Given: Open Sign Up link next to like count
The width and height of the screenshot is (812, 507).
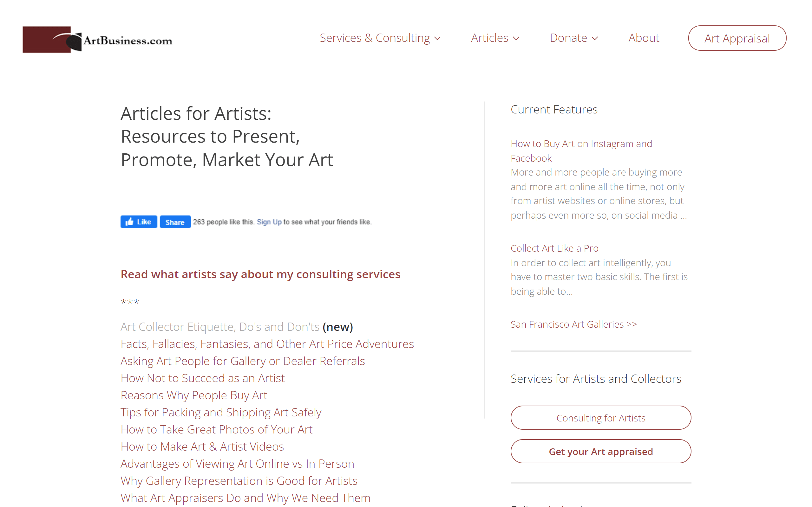Looking at the screenshot, I should (x=269, y=221).
